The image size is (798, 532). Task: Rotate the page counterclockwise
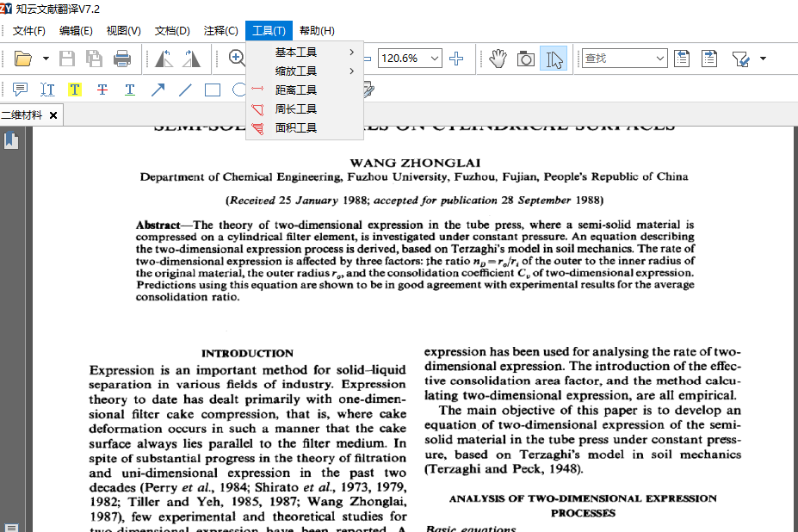coord(164,59)
